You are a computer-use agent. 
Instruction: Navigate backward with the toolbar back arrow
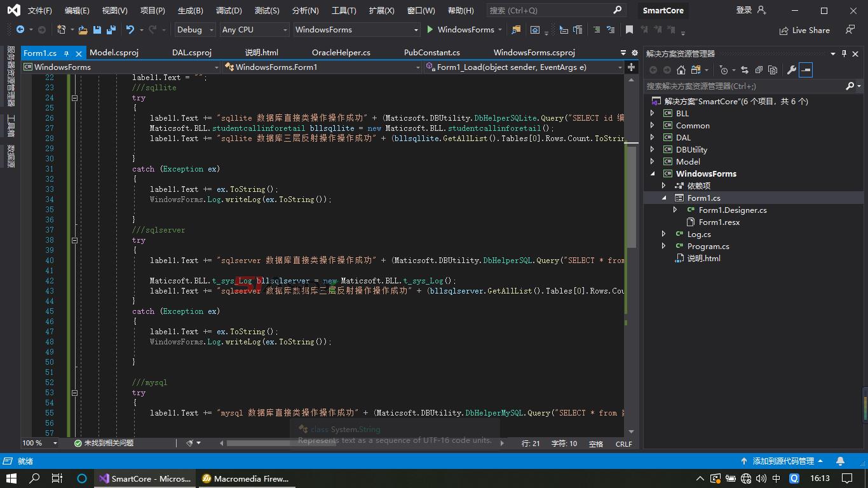(x=20, y=30)
